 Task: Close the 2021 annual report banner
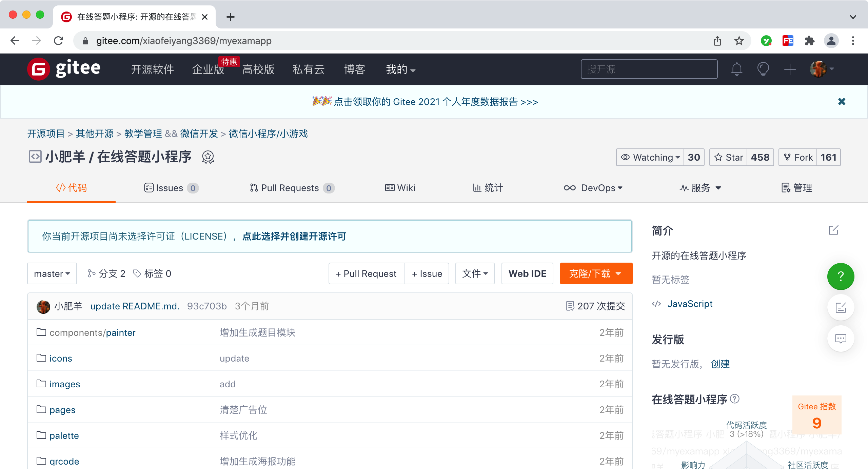point(842,102)
